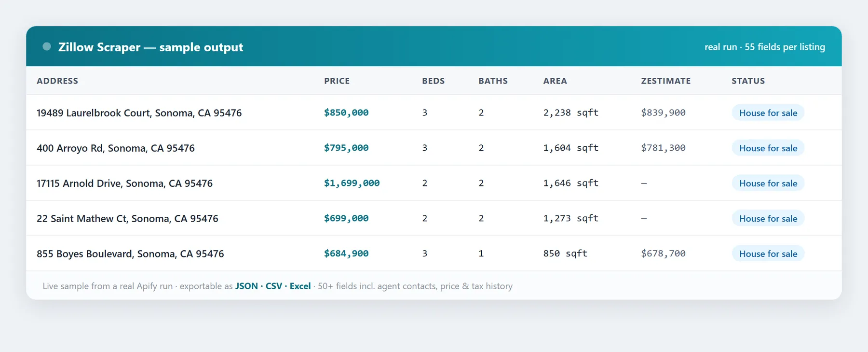Click the STATUS column header

coord(748,81)
